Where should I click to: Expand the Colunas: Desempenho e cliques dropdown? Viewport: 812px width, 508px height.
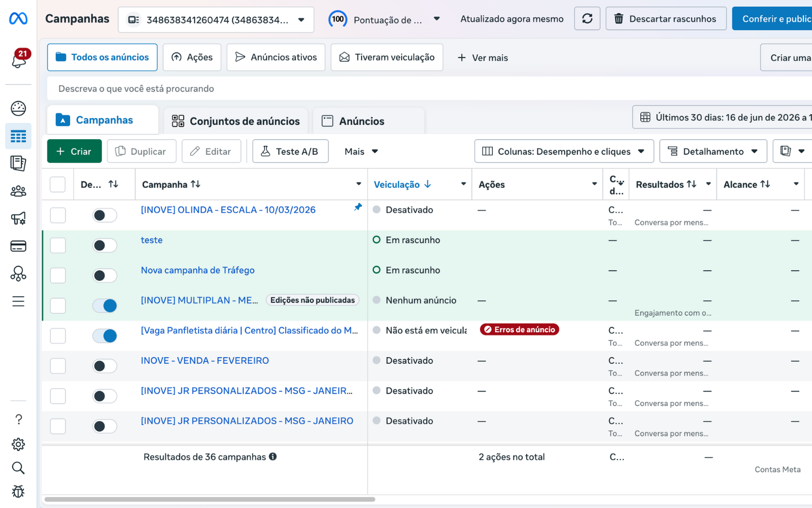(x=564, y=151)
